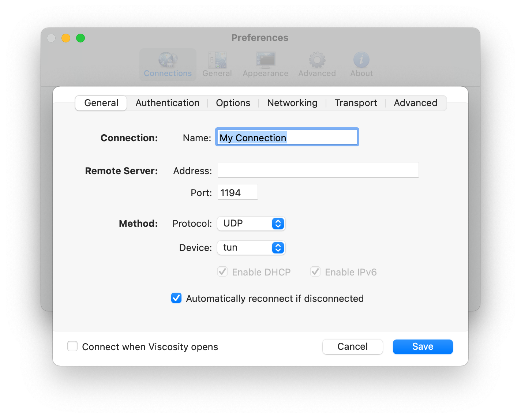Switch to the Transport tab
Viewport: 521px width, 420px height.
356,103
